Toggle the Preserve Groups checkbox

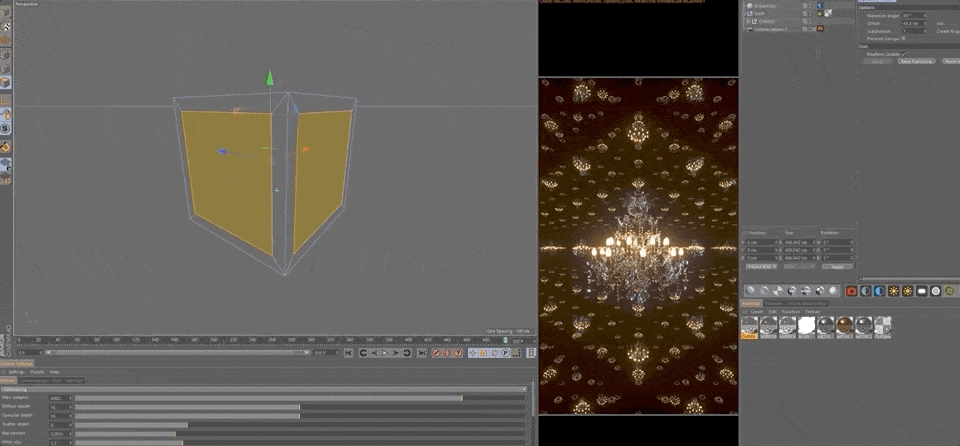point(903,38)
